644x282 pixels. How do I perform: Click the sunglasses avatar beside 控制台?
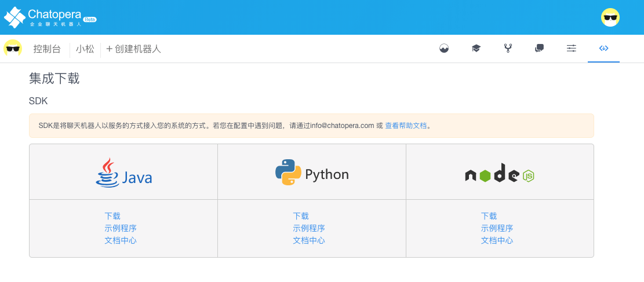coord(13,49)
